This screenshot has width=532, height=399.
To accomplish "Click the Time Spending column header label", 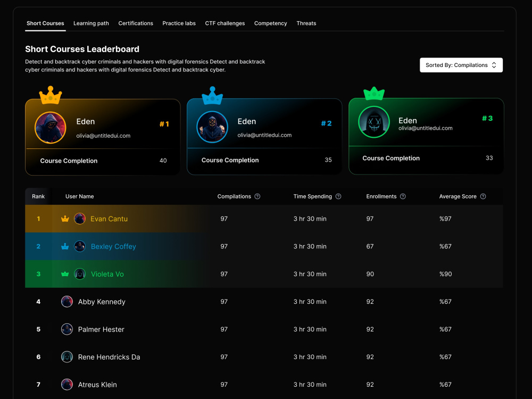I will (x=312, y=196).
